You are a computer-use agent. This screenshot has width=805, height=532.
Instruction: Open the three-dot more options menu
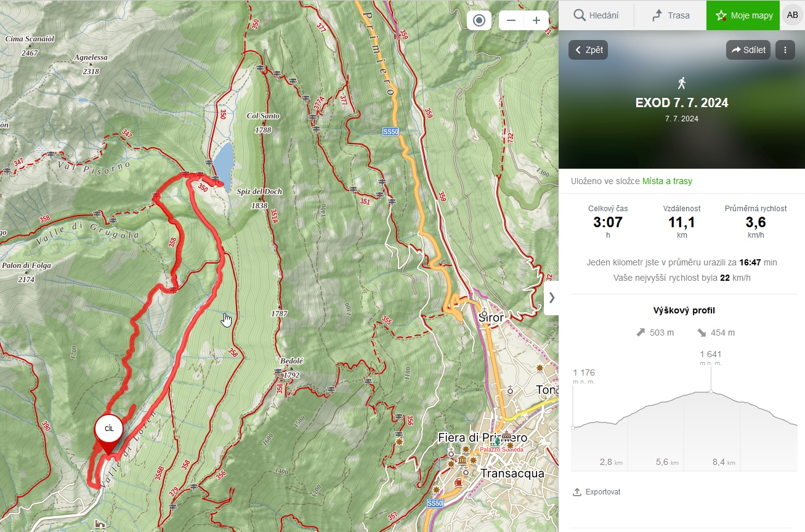pos(785,50)
